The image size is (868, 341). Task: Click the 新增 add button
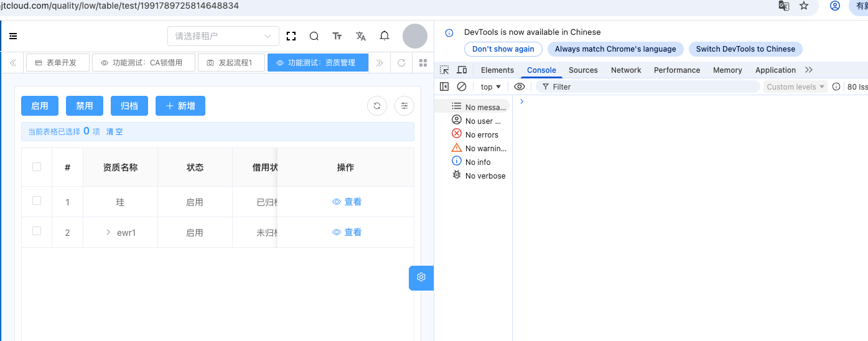(180, 106)
